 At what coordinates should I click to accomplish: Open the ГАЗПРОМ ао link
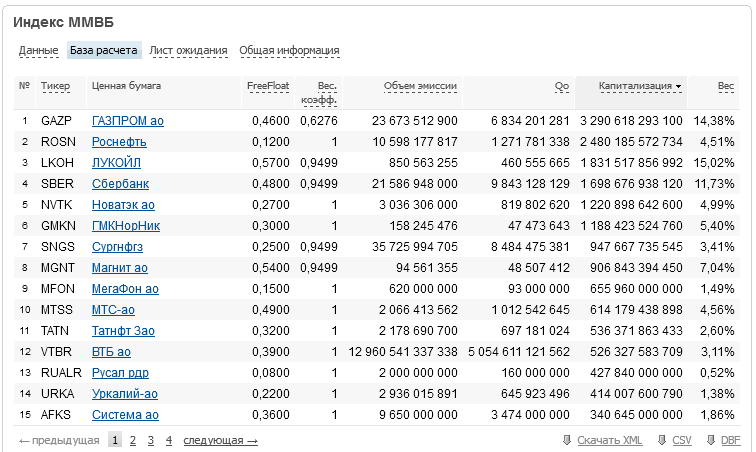[128, 121]
